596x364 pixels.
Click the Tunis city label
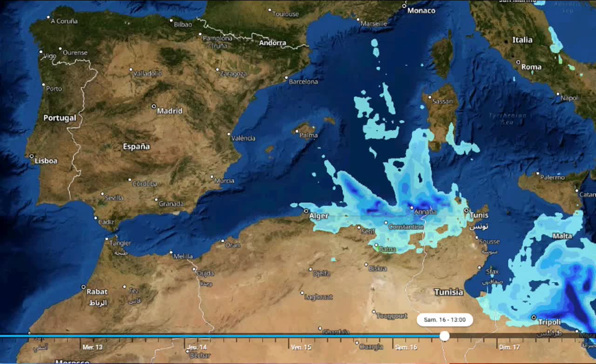(479, 216)
